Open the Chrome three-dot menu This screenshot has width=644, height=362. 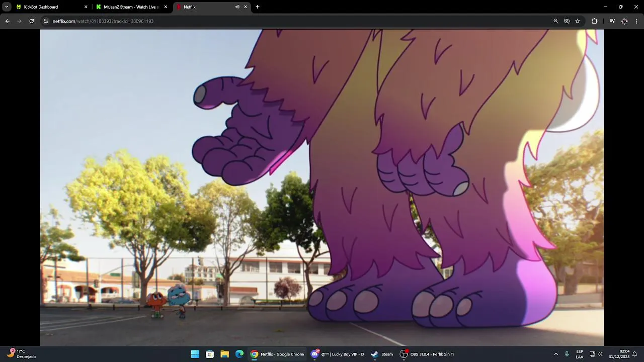[x=636, y=21]
